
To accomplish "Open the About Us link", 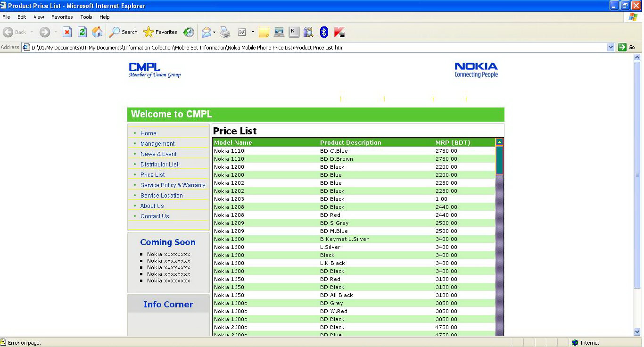I will coord(152,206).
